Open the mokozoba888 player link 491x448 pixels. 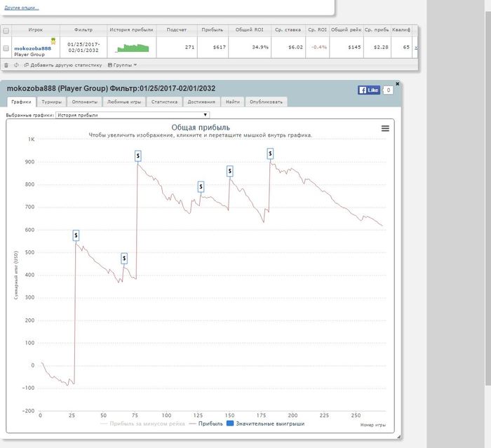click(x=32, y=48)
